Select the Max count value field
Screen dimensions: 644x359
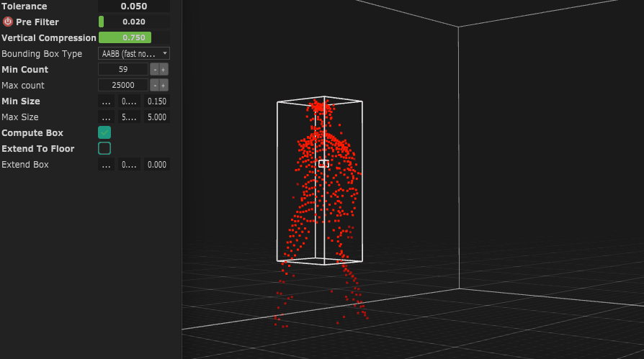pos(122,86)
